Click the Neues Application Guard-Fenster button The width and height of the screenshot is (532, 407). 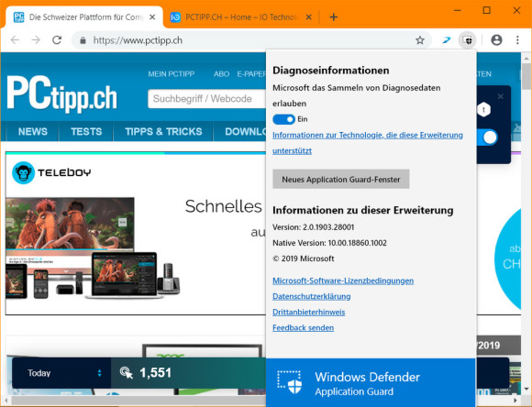(341, 179)
